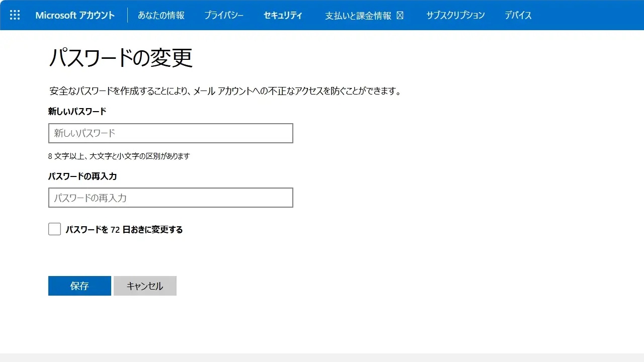The image size is (644, 362).
Task: Click the パスワードを 72 日おきに変更する label text
Action: 124,230
